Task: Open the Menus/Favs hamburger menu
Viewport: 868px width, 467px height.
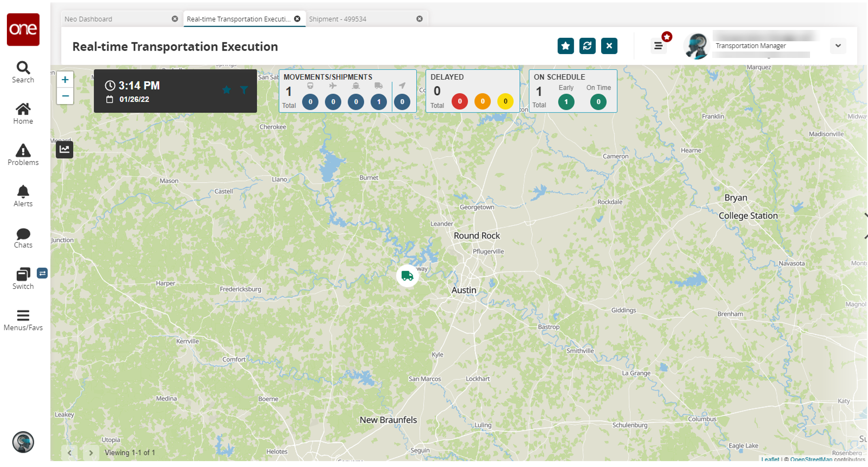Action: (x=23, y=320)
